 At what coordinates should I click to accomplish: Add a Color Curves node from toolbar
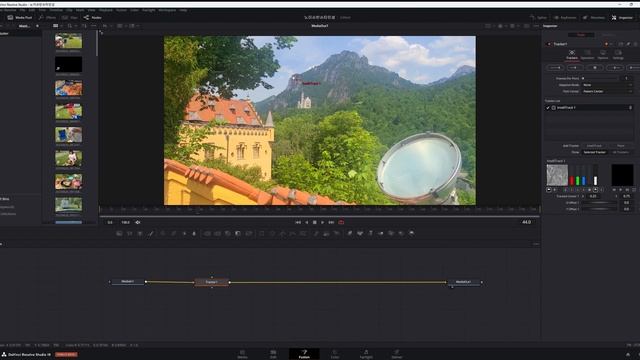pyautogui.click(x=173, y=233)
